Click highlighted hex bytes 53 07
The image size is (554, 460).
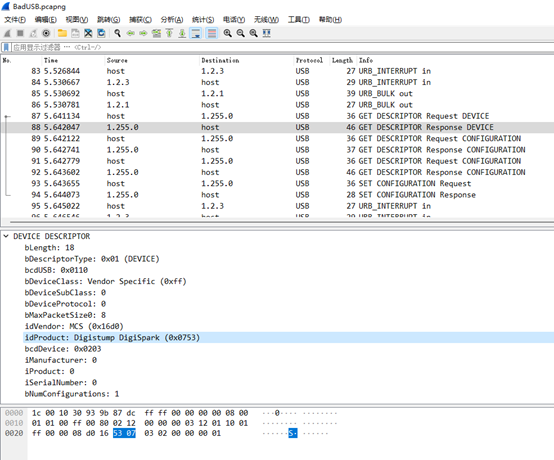tap(124, 433)
